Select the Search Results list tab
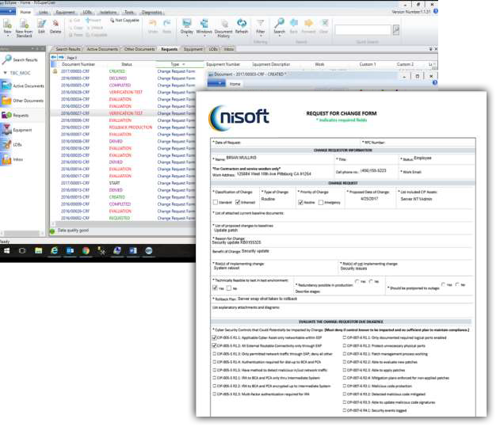 [x=68, y=49]
